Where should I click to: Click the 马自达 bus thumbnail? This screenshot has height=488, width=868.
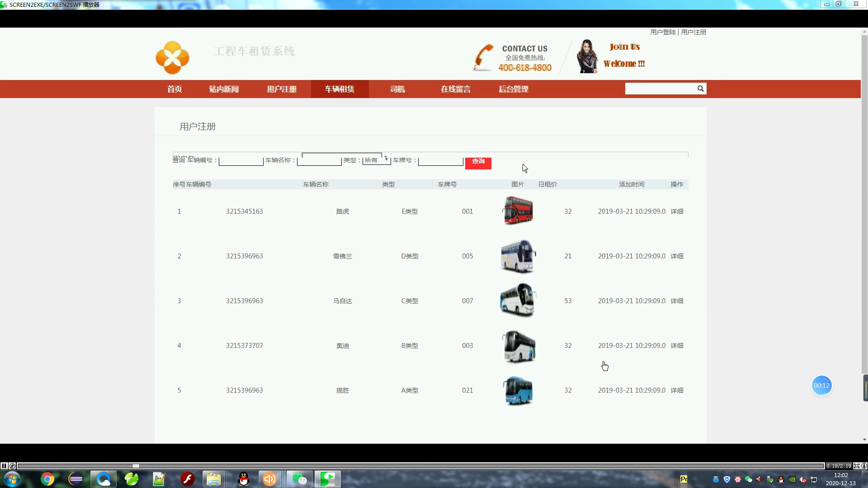pos(518,300)
